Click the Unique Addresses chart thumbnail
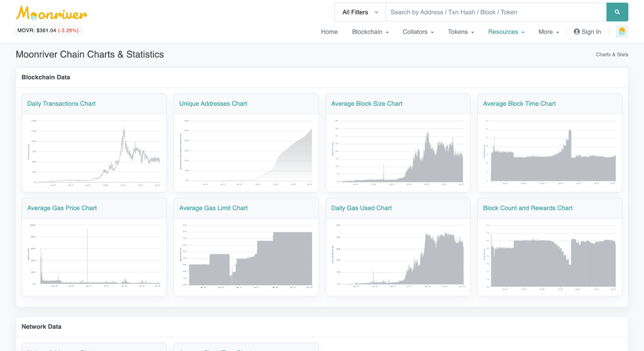 pyautogui.click(x=246, y=152)
